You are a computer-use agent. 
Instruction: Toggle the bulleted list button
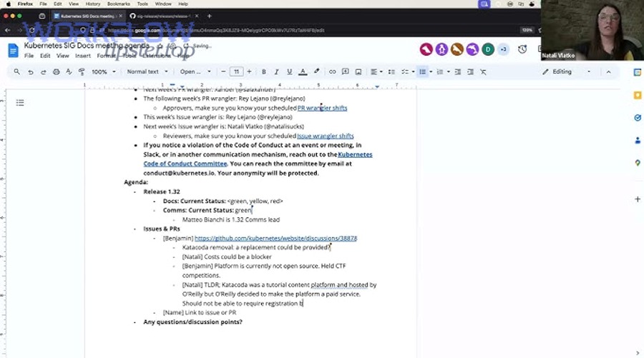coord(422,71)
